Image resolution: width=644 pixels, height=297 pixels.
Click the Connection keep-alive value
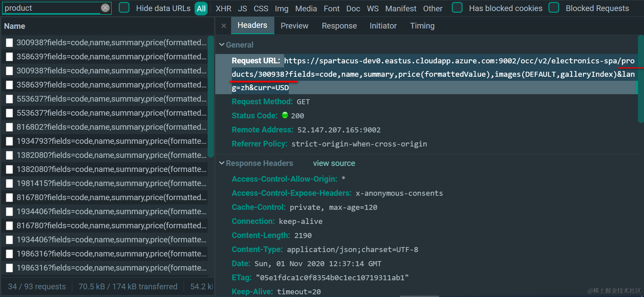(x=301, y=222)
